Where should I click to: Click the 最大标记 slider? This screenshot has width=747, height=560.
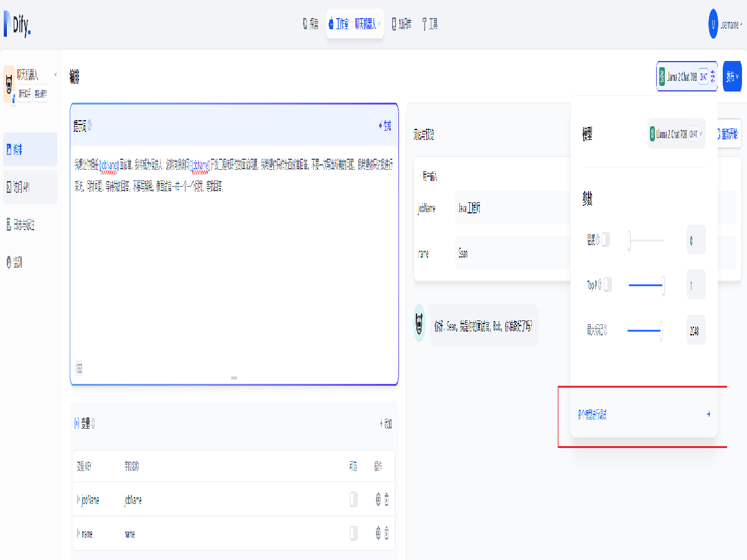(645, 330)
